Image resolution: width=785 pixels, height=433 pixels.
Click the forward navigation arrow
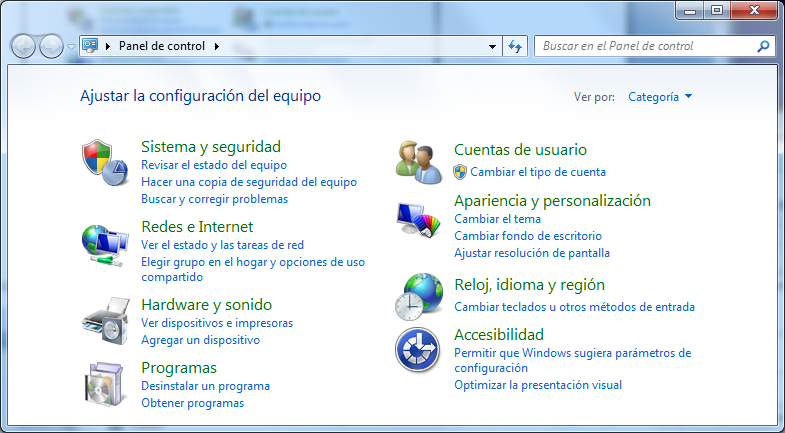click(x=51, y=46)
